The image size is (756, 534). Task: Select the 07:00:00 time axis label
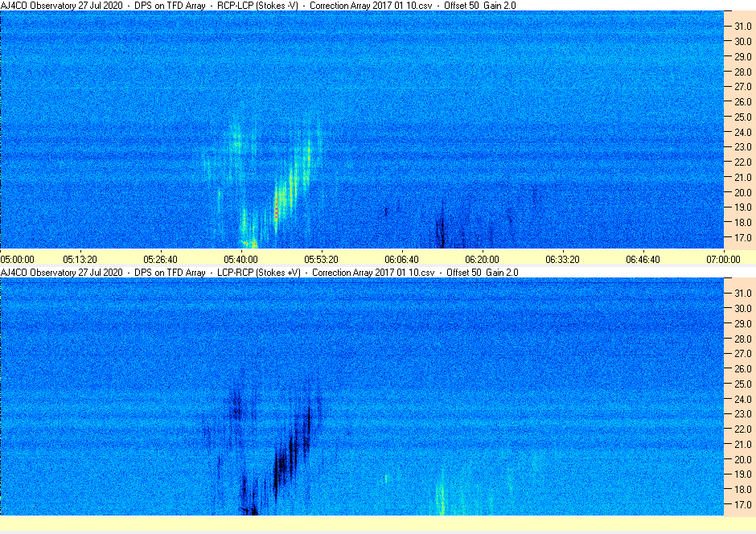pyautogui.click(x=723, y=259)
